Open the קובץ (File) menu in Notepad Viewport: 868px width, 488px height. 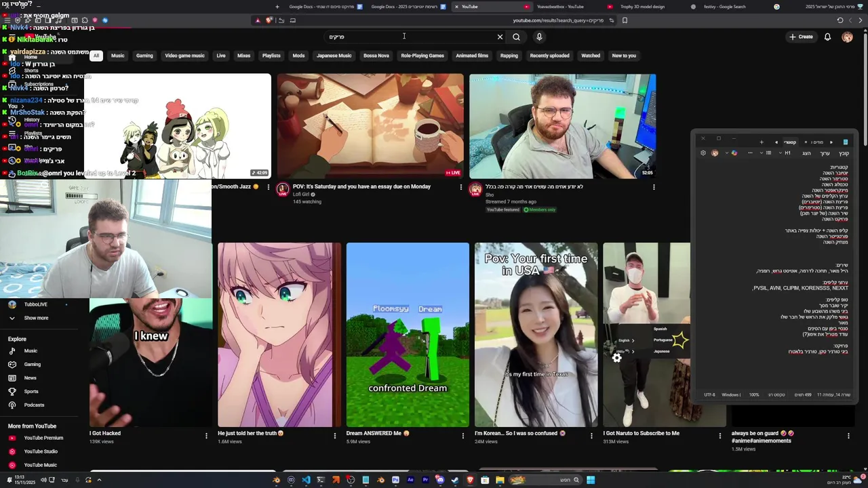(844, 153)
